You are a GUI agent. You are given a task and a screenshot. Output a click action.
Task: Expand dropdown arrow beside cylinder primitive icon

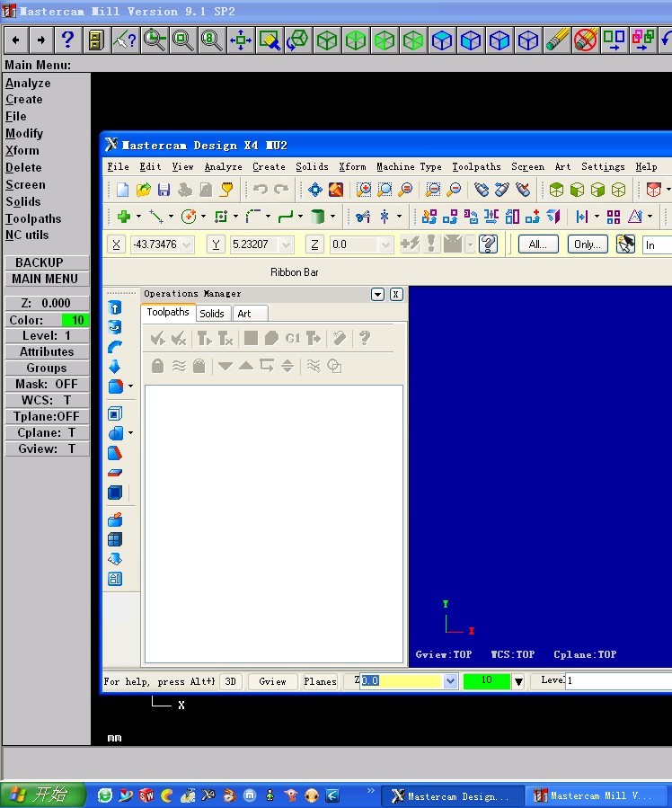[332, 217]
